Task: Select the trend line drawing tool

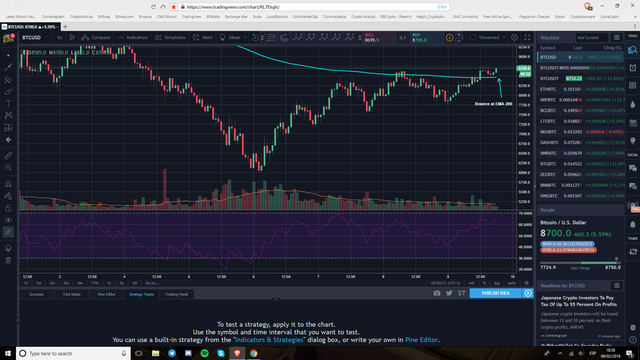Action: pos(8,67)
